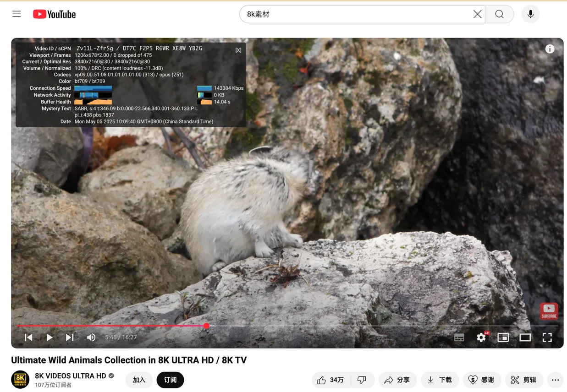Click the 加入 join button
This screenshot has width=567, height=392.
(139, 380)
